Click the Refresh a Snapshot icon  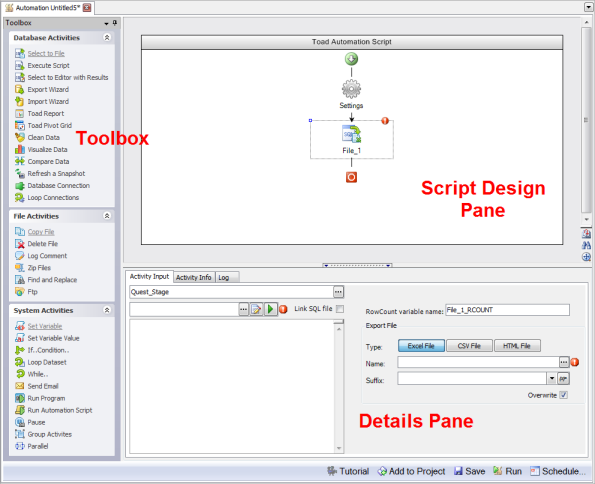click(20, 173)
